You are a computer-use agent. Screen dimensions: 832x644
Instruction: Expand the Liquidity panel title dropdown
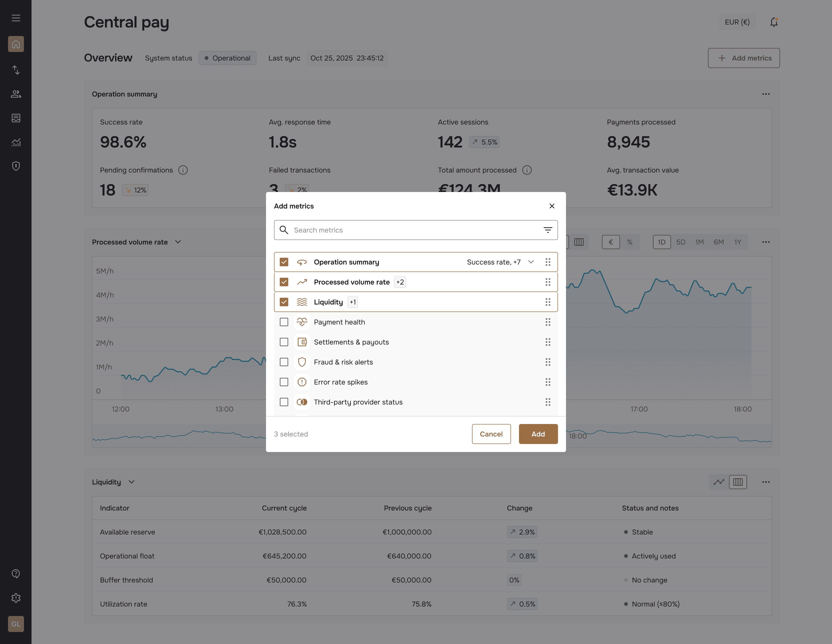tap(131, 482)
